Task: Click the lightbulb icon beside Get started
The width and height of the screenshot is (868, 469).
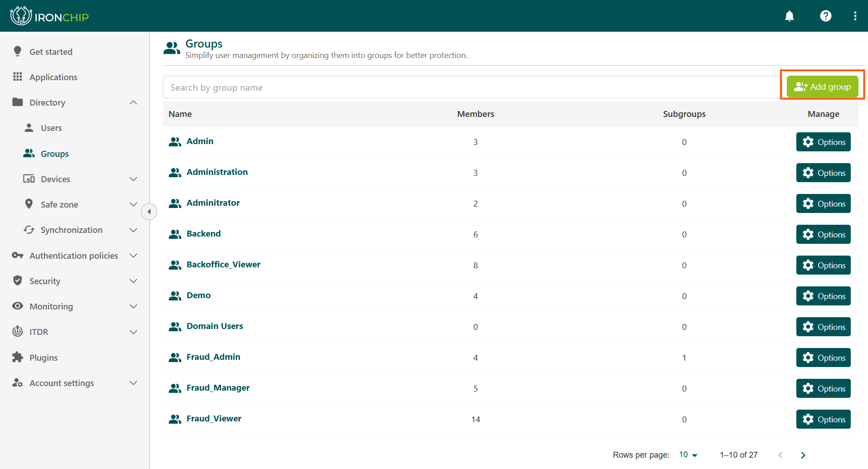Action: pyautogui.click(x=18, y=51)
